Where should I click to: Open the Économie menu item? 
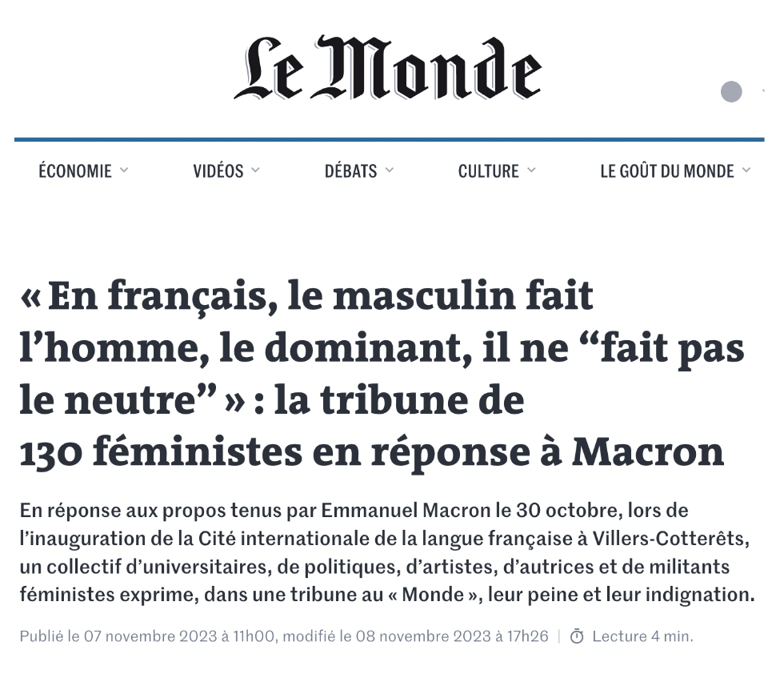pyautogui.click(x=75, y=171)
